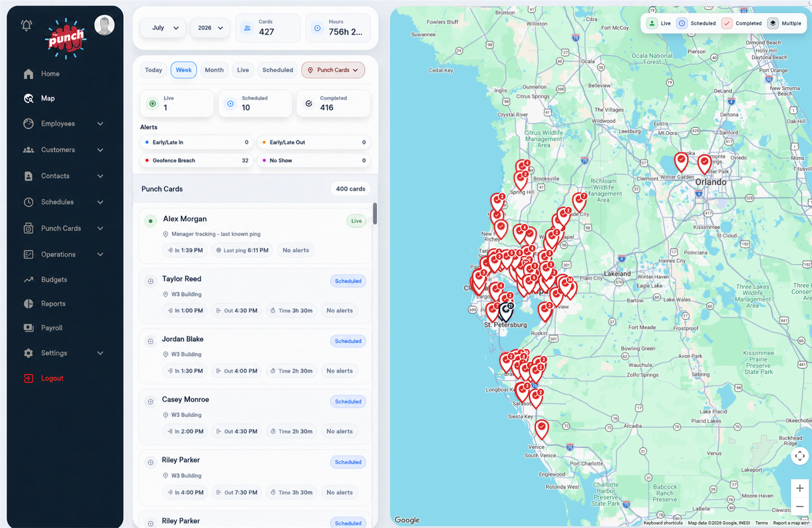Click the Schedules clock icon

pos(29,202)
